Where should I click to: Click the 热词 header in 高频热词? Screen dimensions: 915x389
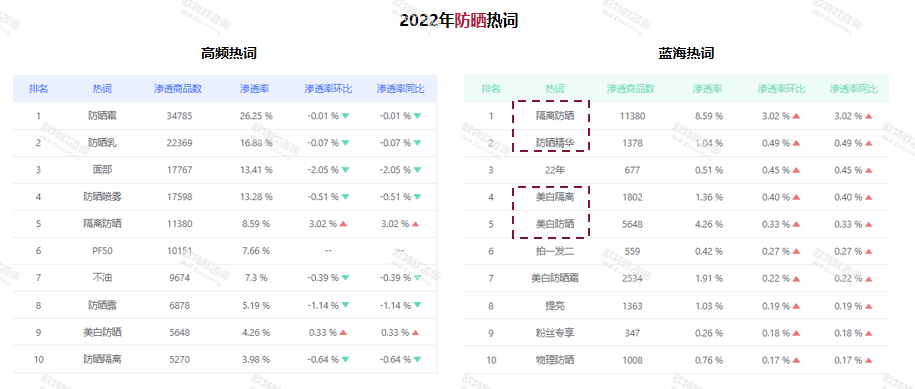pos(102,89)
